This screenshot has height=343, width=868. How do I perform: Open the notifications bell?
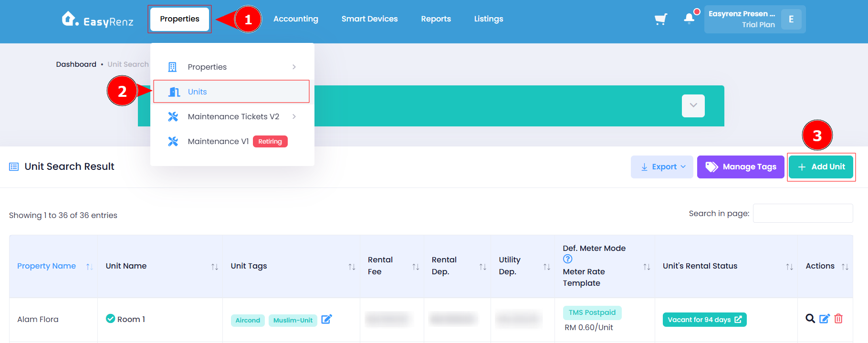[689, 19]
